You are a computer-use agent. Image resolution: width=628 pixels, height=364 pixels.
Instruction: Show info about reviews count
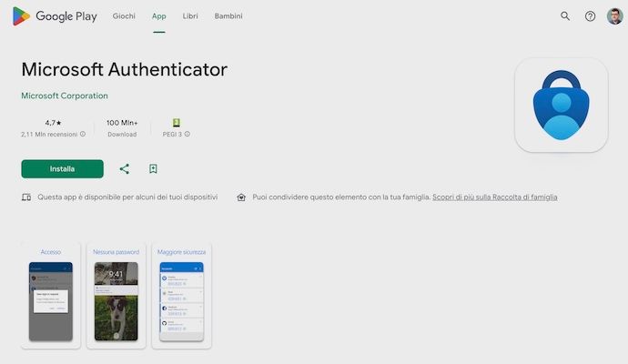pyautogui.click(x=83, y=134)
